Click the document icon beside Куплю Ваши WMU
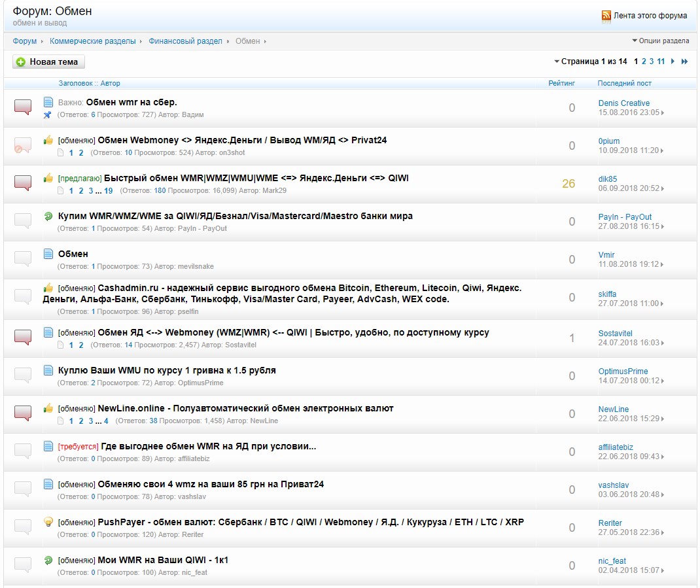The height and width of the screenshot is (588, 700). 48,370
